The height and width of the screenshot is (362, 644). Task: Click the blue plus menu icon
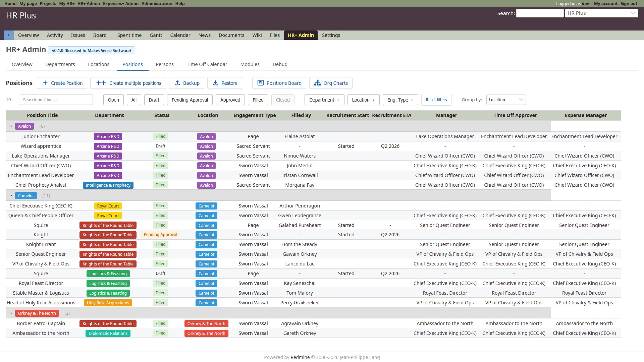click(x=9, y=35)
